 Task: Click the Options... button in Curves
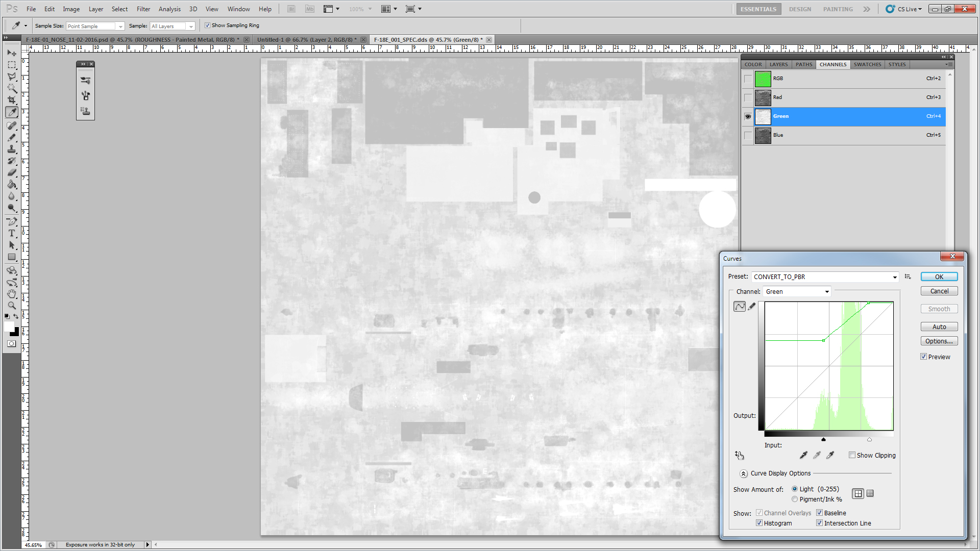click(x=939, y=341)
